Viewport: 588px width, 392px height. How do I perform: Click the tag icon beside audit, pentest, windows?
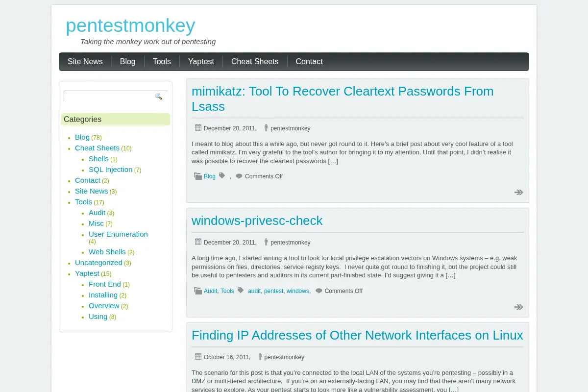pyautogui.click(x=241, y=290)
